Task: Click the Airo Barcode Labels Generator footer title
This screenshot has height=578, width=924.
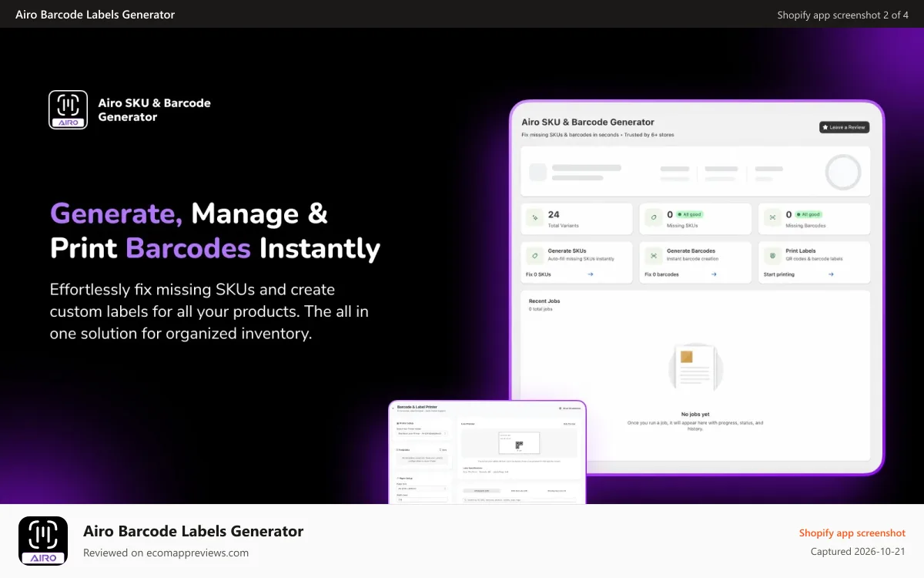Action: [x=193, y=531]
